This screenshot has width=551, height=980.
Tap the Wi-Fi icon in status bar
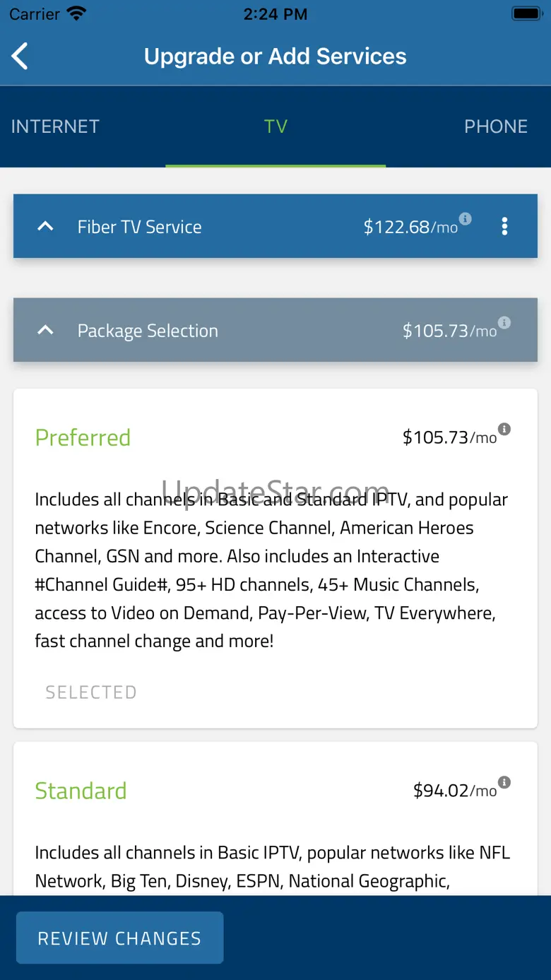[76, 13]
